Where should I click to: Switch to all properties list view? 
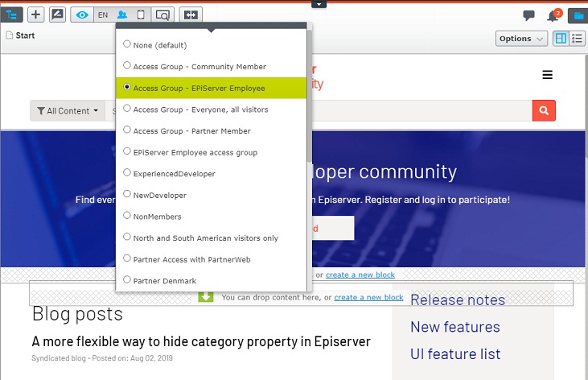pos(577,39)
